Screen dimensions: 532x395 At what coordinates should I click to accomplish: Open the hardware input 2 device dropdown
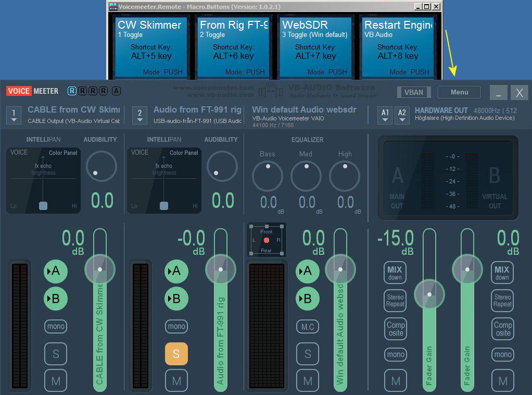140,115
